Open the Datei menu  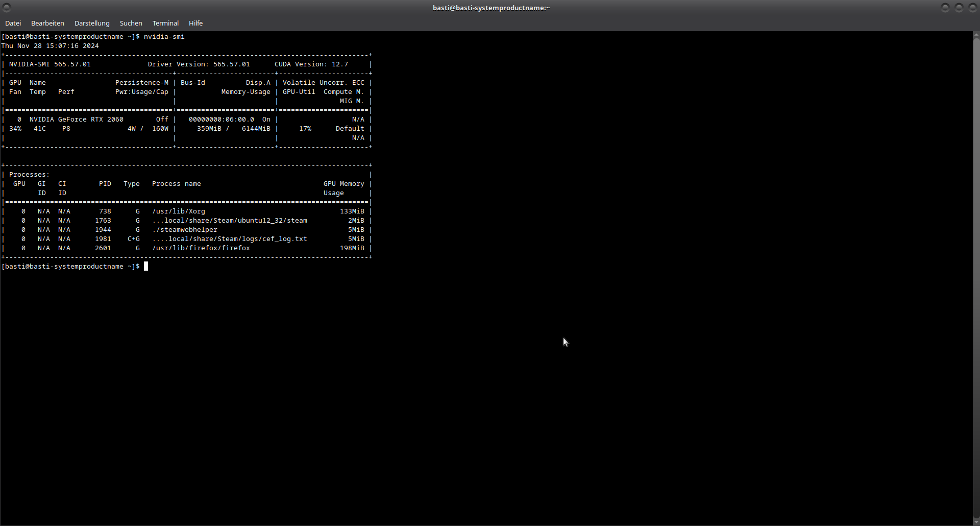click(x=13, y=23)
